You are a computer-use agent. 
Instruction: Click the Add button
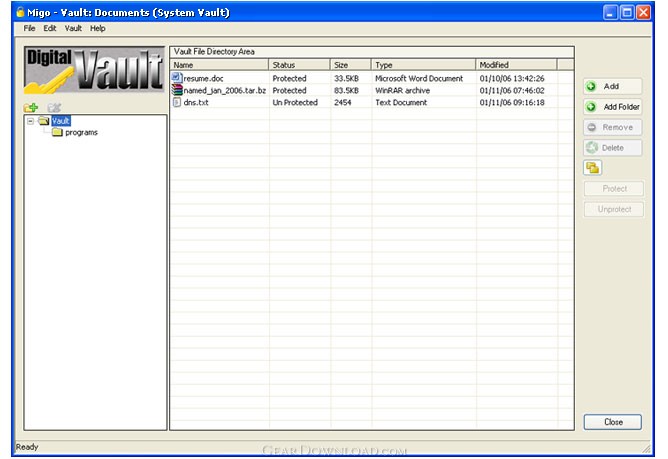pos(613,86)
